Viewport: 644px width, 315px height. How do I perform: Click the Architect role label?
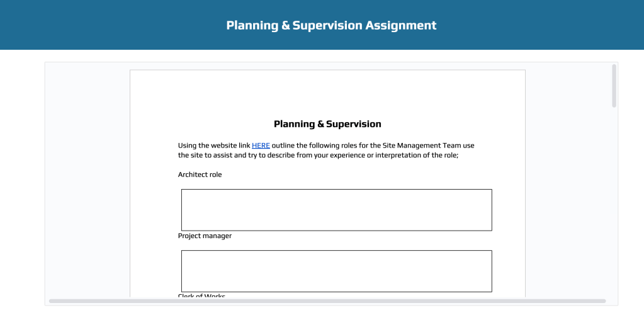(200, 175)
